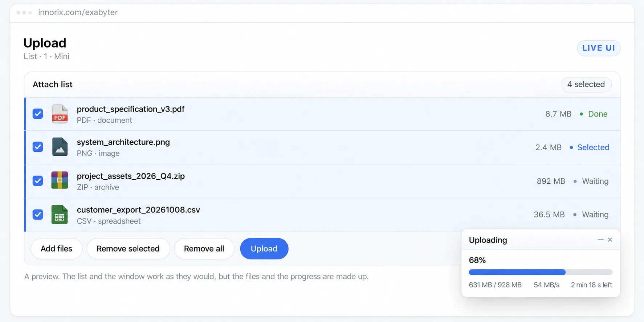Start the transfer with the blue Upload button
Viewport: 644px width, 322px height.
(264, 249)
